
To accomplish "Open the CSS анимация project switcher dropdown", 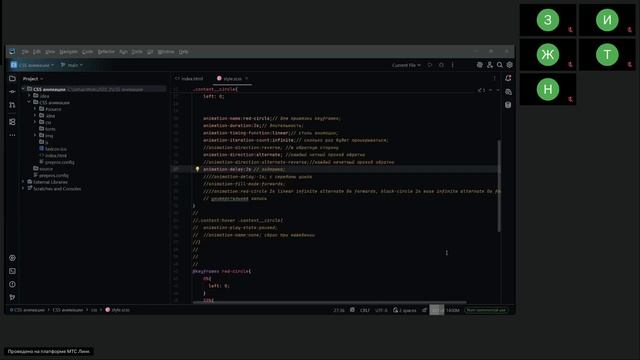I will tap(33, 65).
